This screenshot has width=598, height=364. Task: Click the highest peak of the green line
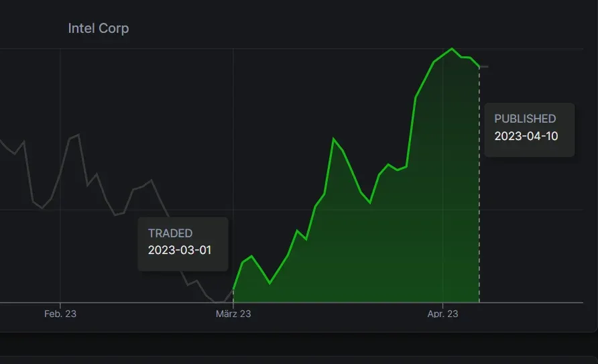tap(452, 48)
